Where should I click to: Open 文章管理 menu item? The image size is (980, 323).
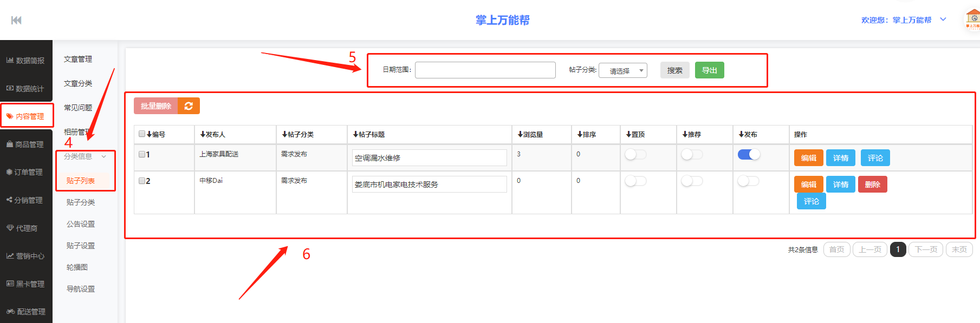[x=78, y=59]
